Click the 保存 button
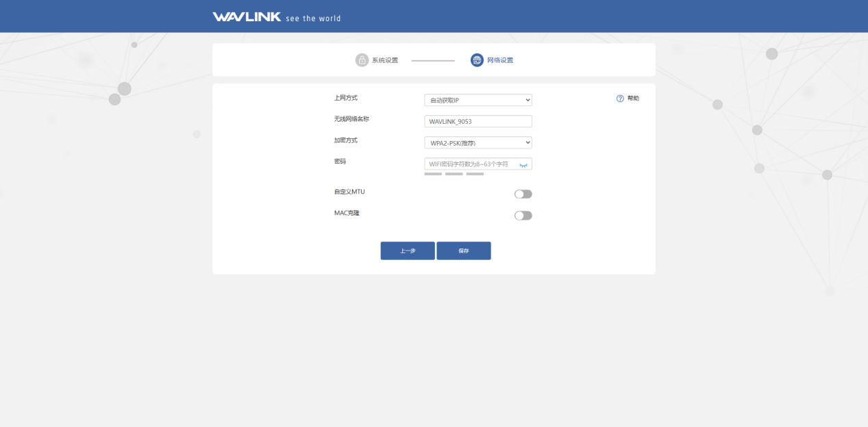This screenshot has height=427, width=868. 464,251
